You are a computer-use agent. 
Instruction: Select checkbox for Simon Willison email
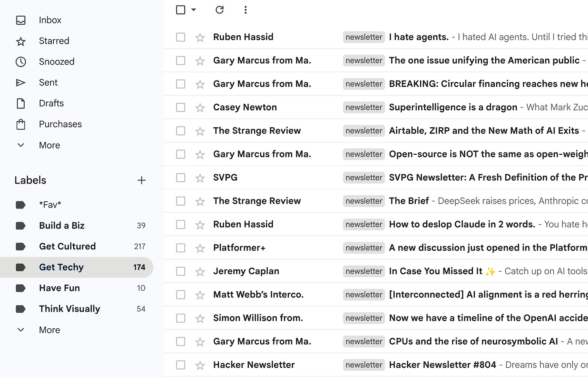(x=181, y=318)
